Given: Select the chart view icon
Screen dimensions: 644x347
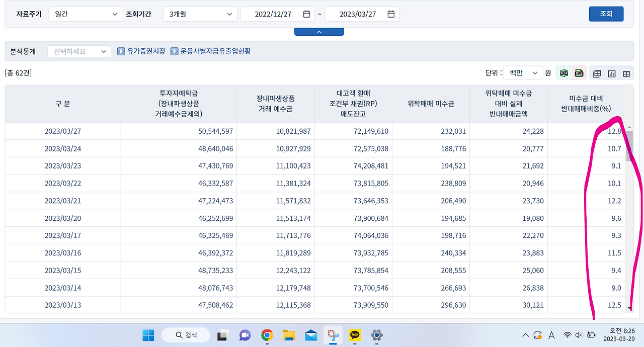Looking at the screenshot, I should (611, 73).
